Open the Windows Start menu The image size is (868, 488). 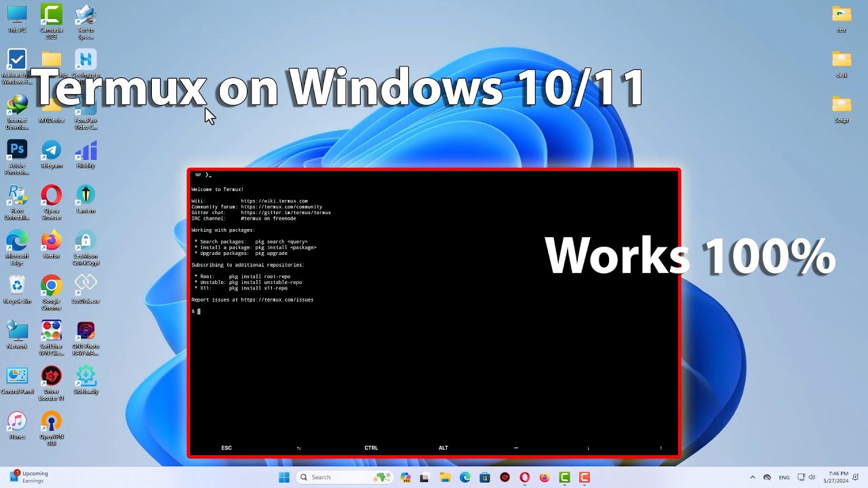[x=284, y=477]
